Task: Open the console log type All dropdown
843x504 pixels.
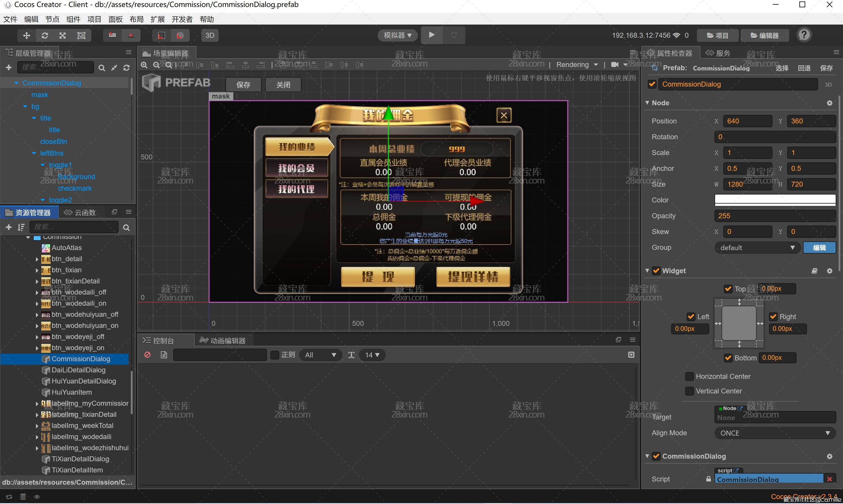Action: click(x=321, y=355)
